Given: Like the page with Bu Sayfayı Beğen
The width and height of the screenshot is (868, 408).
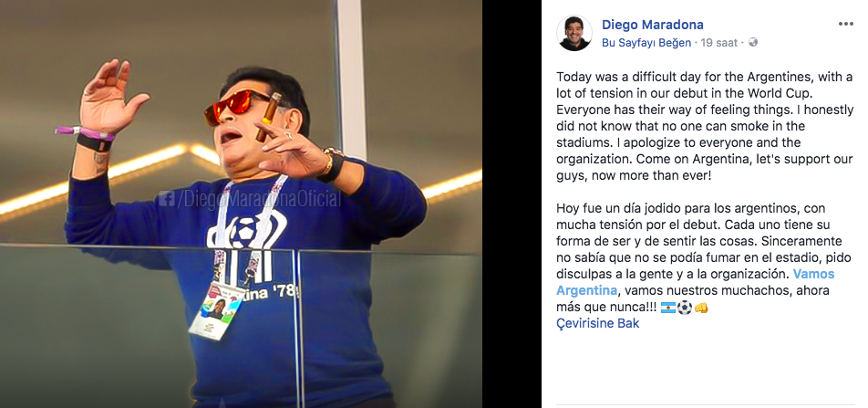Looking at the screenshot, I should point(646,43).
